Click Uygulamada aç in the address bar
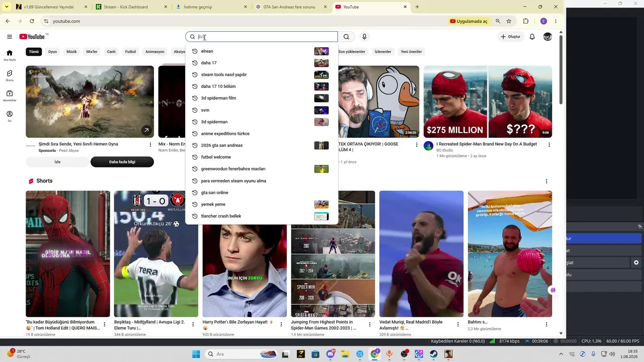This screenshot has height=362, width=644. (469, 21)
